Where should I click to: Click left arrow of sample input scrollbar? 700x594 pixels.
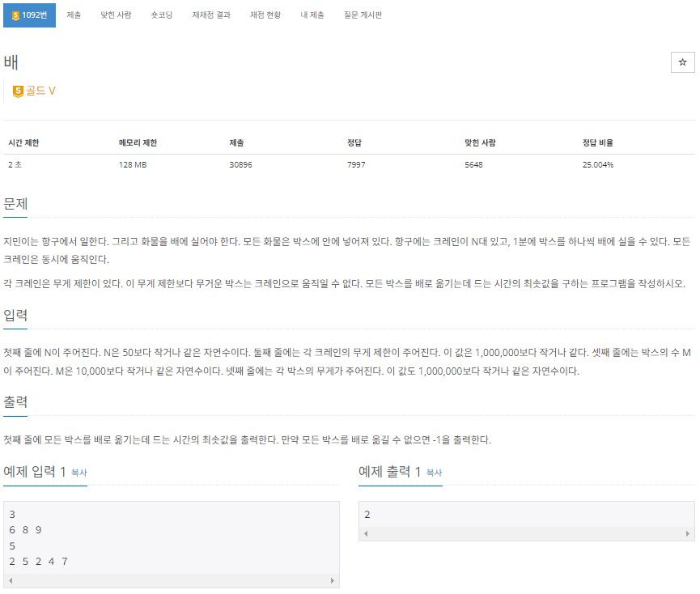[11, 580]
